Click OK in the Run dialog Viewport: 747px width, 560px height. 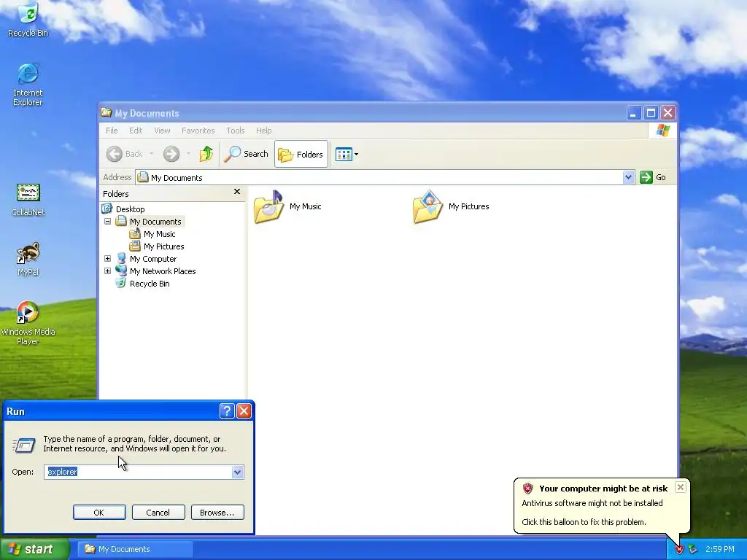tap(99, 513)
